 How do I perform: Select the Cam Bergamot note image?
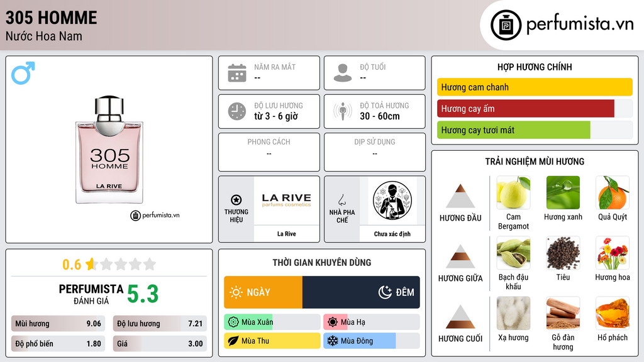513,192
